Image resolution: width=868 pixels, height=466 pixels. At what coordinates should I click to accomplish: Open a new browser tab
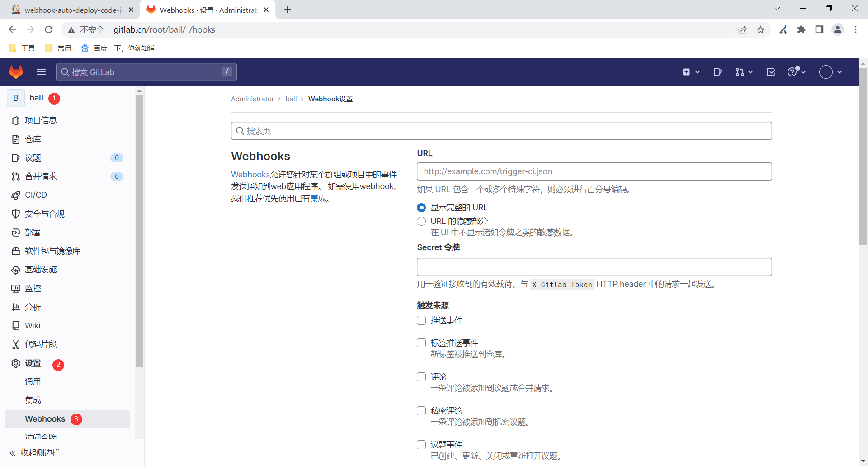(x=288, y=10)
